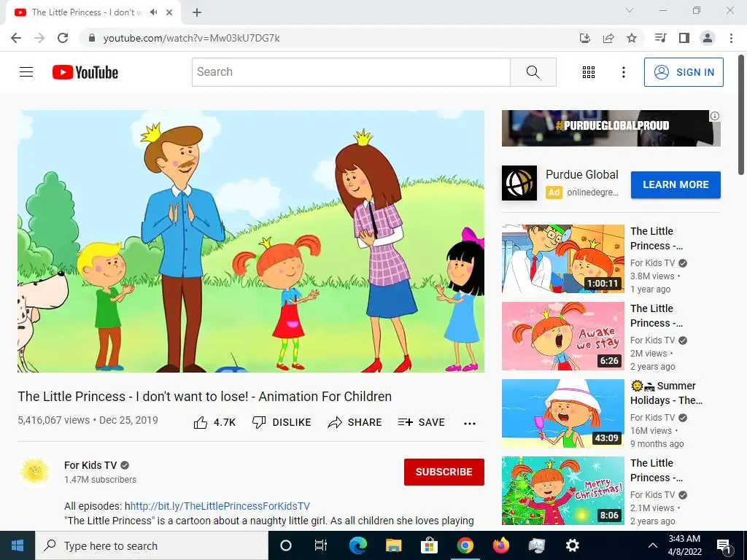Open the YouTube hamburger guide menu
Screen dimensions: 747x560
pos(26,72)
